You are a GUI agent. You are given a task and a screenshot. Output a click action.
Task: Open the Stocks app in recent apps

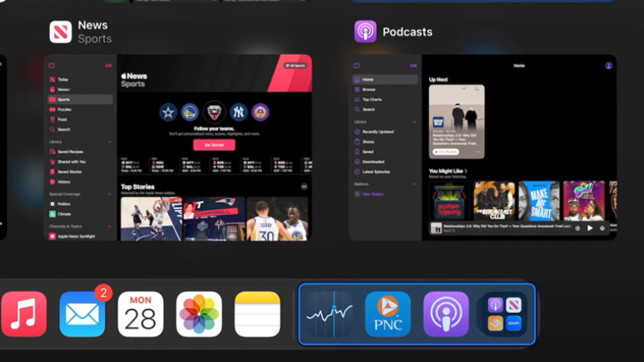click(329, 314)
